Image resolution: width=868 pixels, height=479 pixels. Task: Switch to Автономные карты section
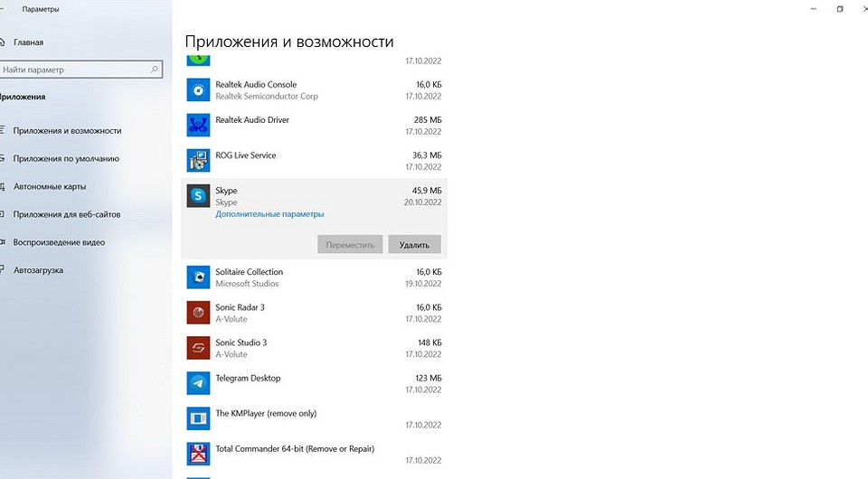click(x=50, y=186)
